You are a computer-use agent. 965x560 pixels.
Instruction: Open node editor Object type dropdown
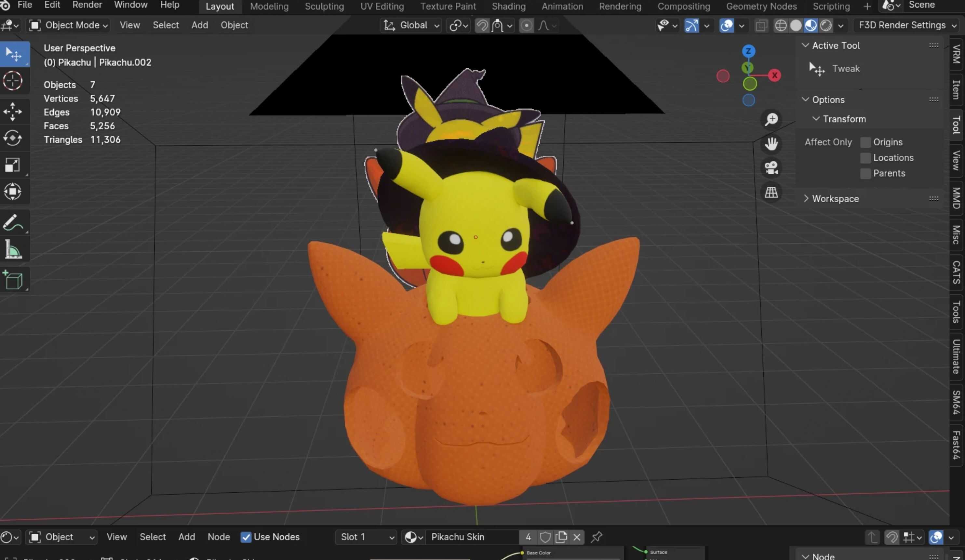(61, 537)
